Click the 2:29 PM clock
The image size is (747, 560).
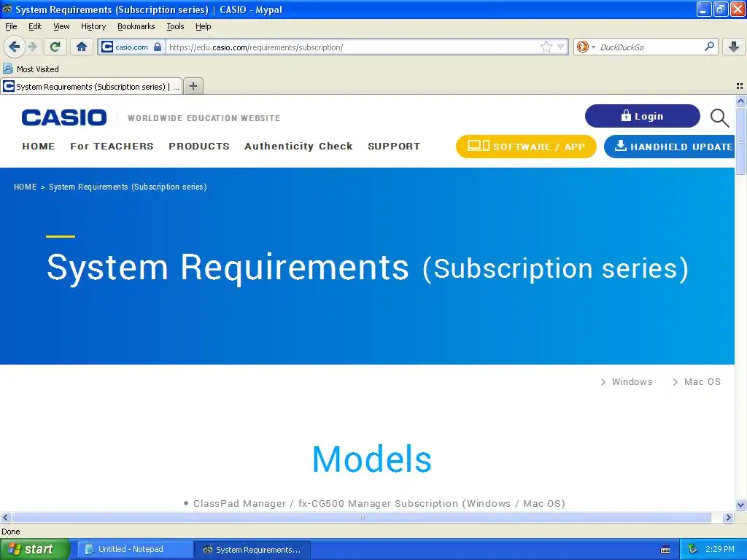(x=720, y=549)
